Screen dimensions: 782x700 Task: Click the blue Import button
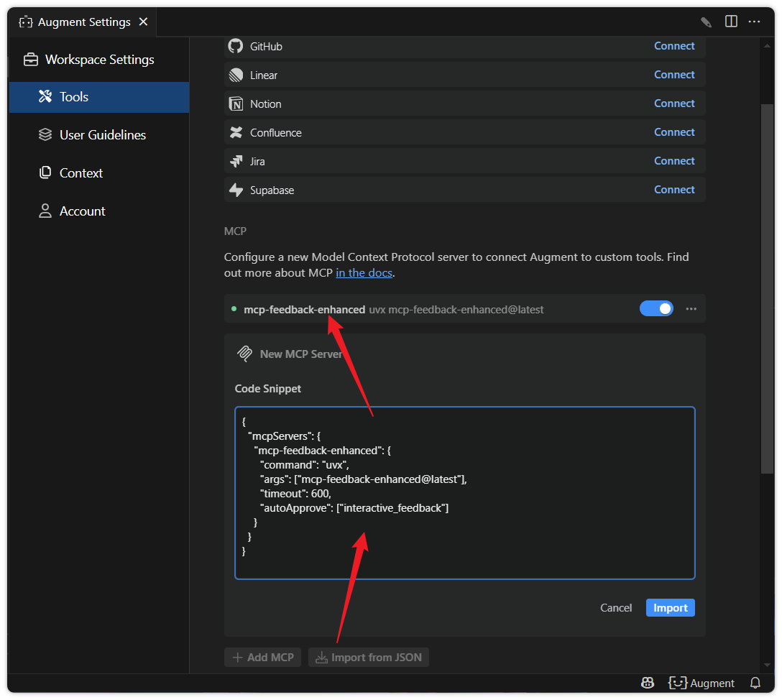pyautogui.click(x=671, y=608)
